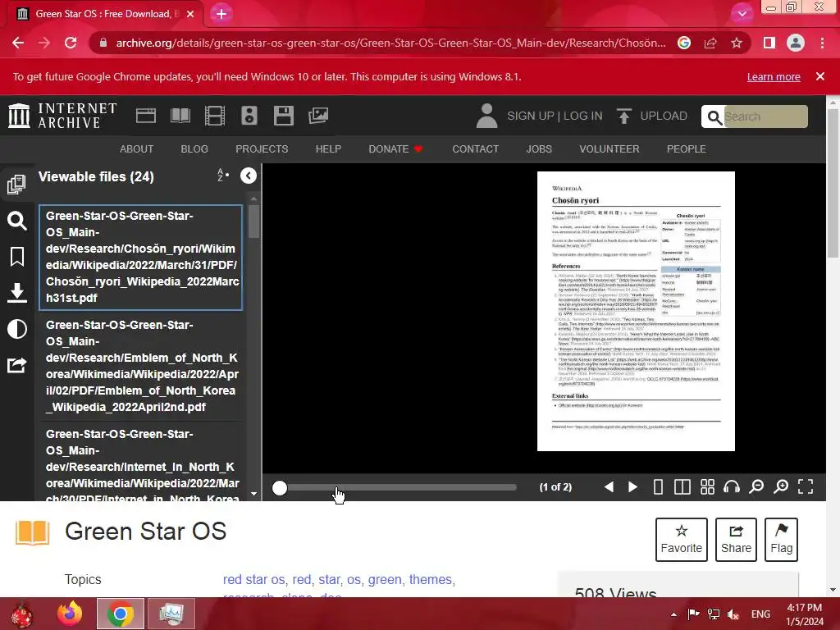Click the Upload arrow icon

[623, 116]
